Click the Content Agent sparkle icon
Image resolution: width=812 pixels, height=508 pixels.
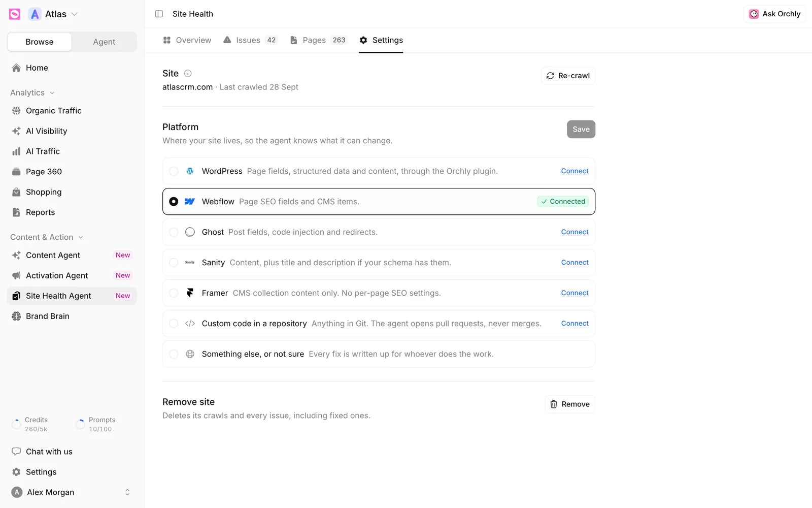point(16,255)
